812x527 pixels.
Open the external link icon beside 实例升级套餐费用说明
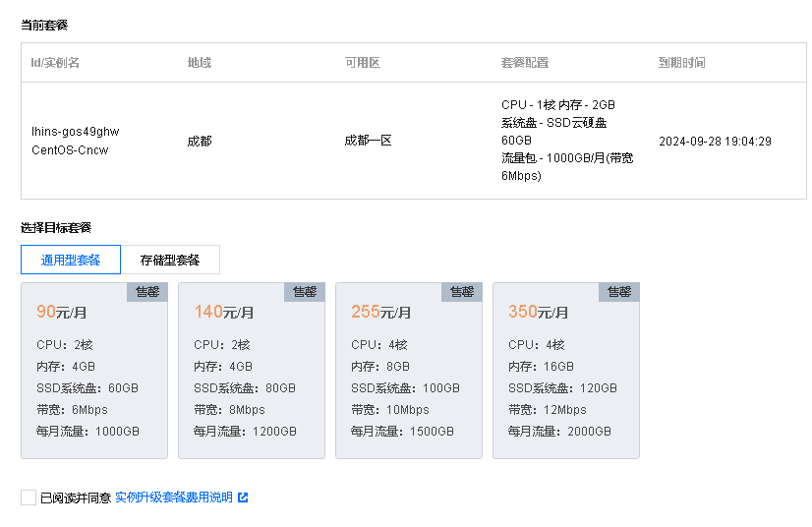pyautogui.click(x=243, y=498)
